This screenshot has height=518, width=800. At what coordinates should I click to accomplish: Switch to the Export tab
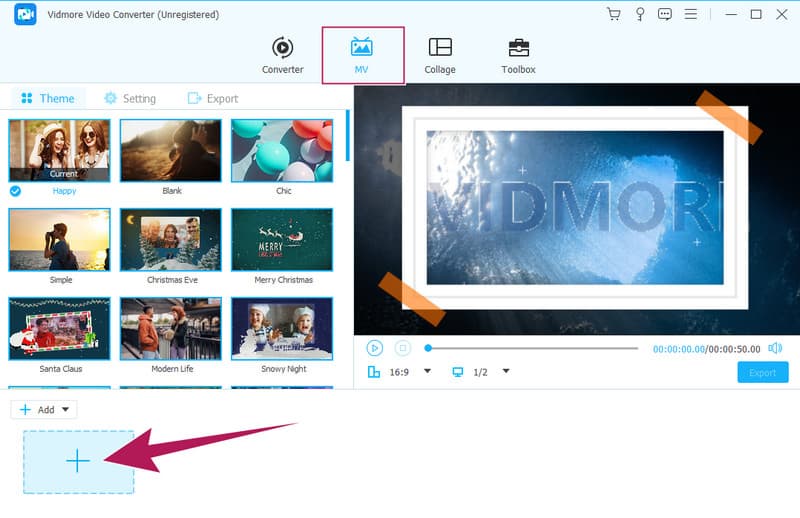[213, 98]
